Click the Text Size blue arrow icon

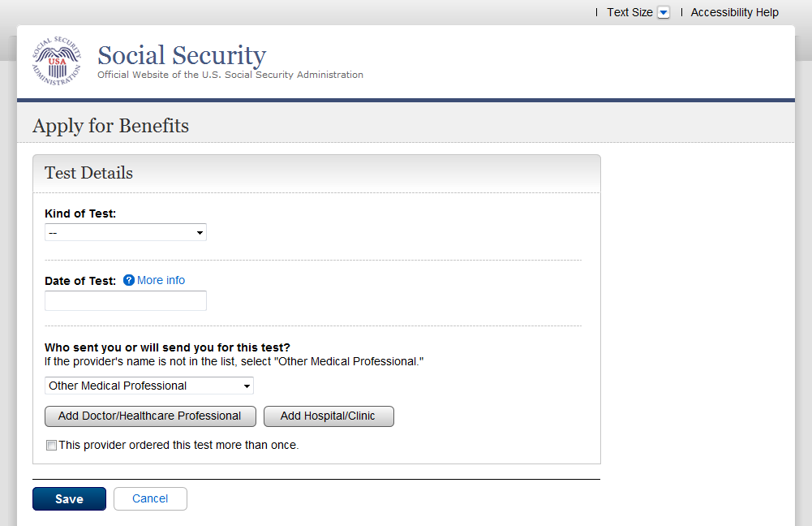tap(664, 13)
